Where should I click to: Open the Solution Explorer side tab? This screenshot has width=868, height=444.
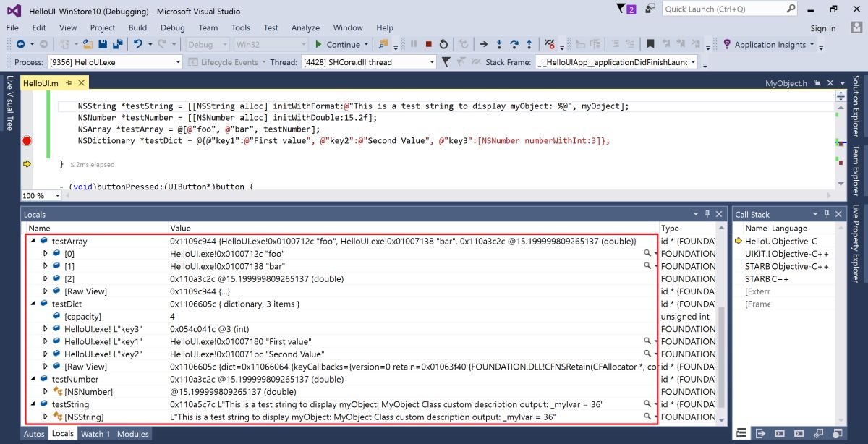point(856,106)
